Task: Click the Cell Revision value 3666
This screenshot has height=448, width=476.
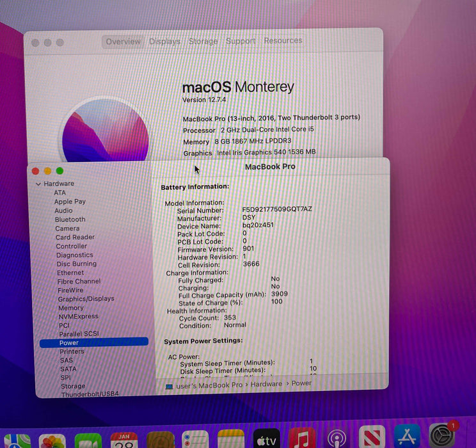Action: [251, 264]
